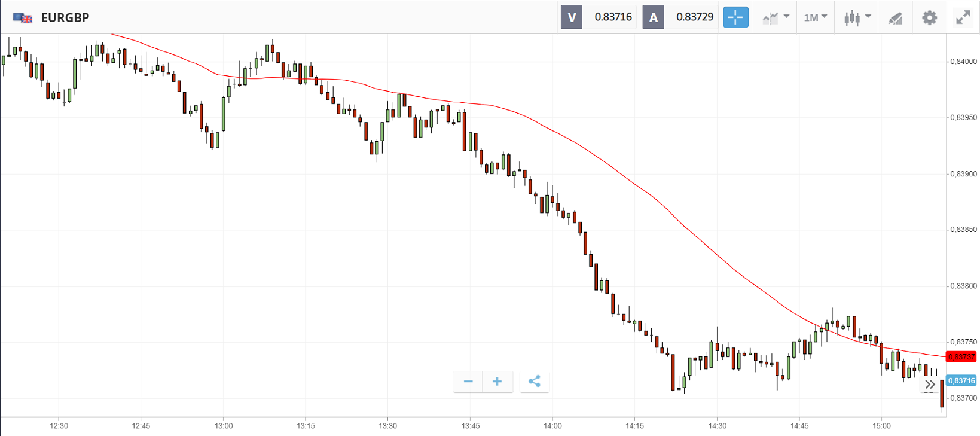
Task: Click the buy price 0.83729
Action: [695, 17]
